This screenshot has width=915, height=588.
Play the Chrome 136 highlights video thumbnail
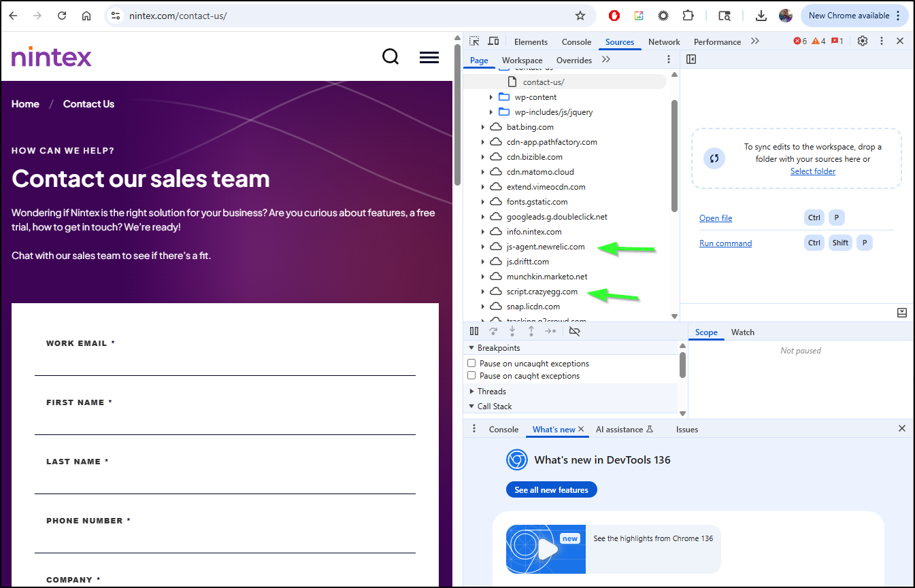(546, 549)
